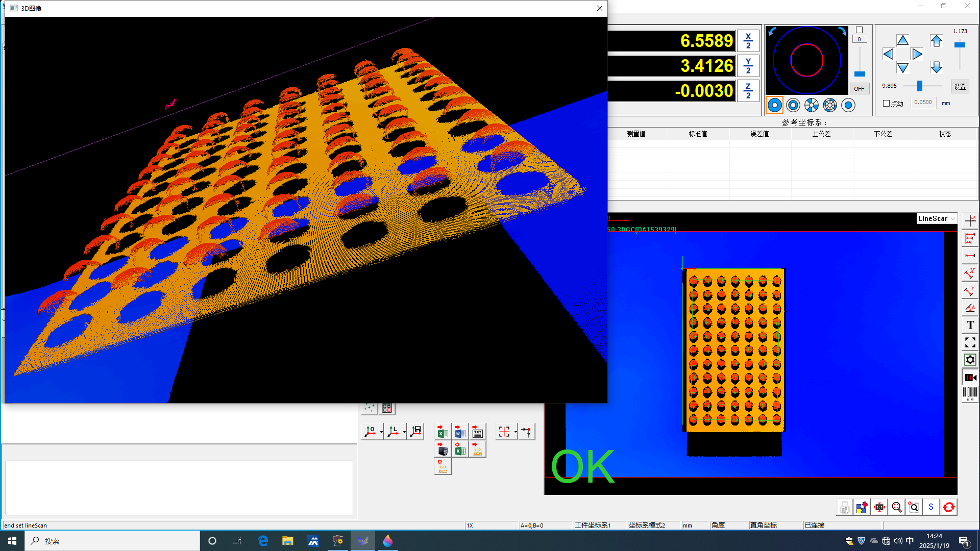The image size is (980, 551).
Task: Click the export to Excel icon
Action: point(443,432)
